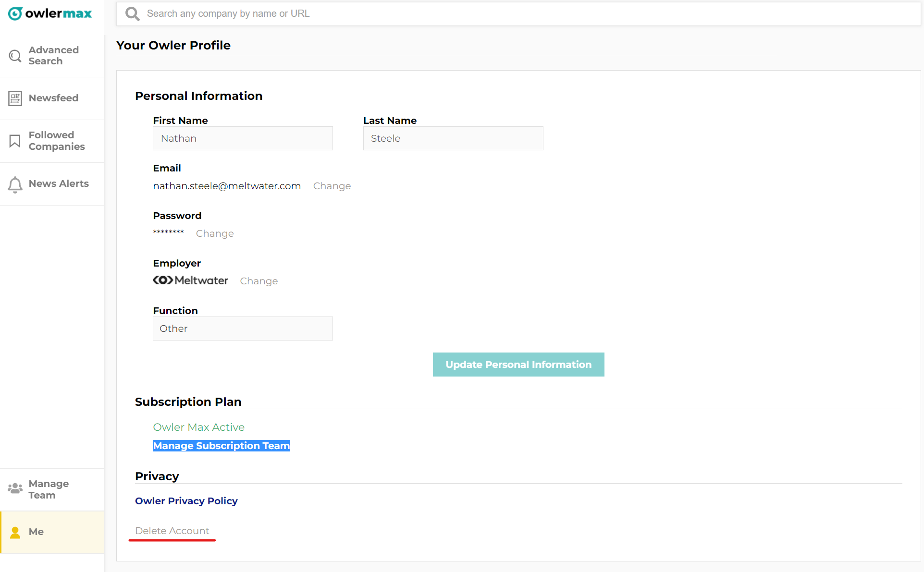Viewport: 924px width, 572px height.
Task: Click Change next to the email address
Action: pyautogui.click(x=332, y=186)
